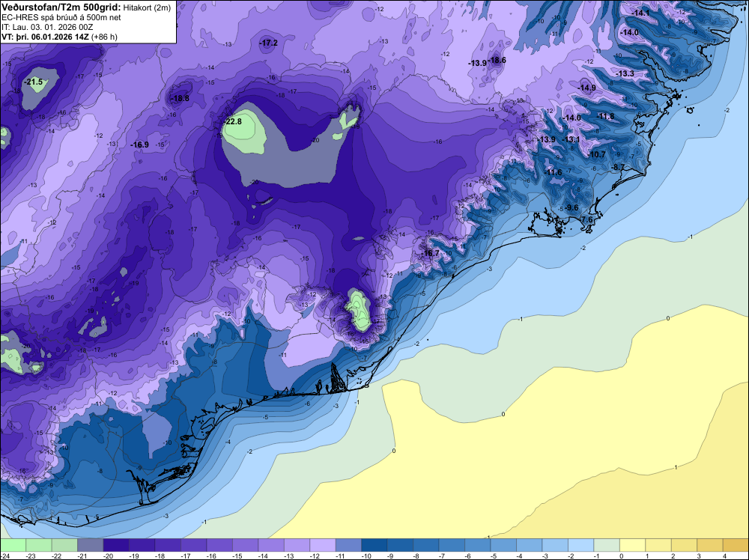749x560 pixels.
Task: Click the 'VT: þri. 06.01.2026 14Z' valid time
Action: [x=45, y=37]
